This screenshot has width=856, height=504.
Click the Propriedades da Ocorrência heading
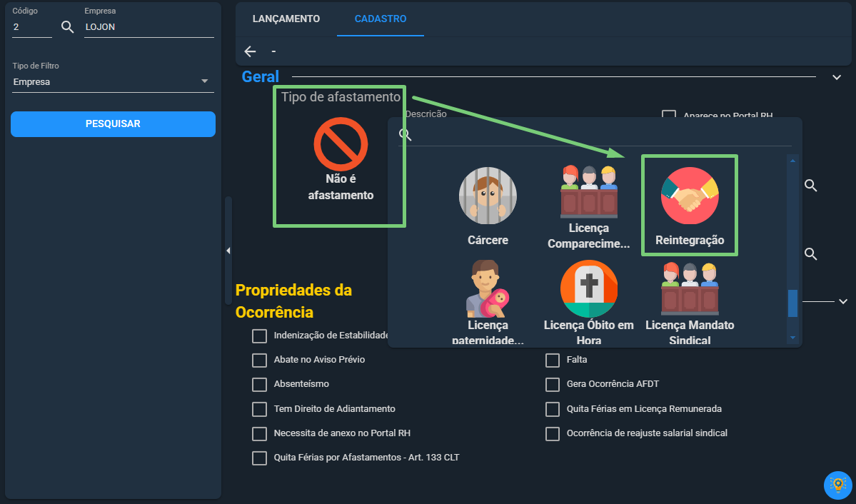pyautogui.click(x=293, y=301)
